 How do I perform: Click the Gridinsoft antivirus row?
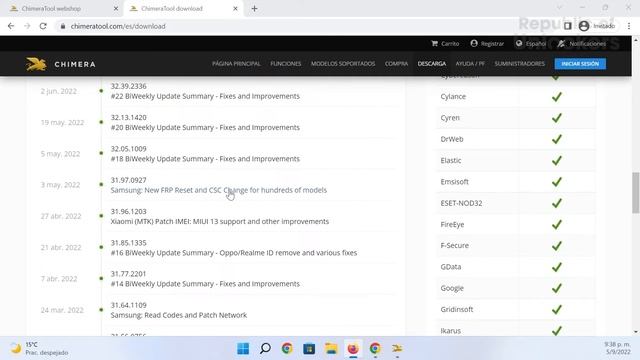(x=516, y=310)
